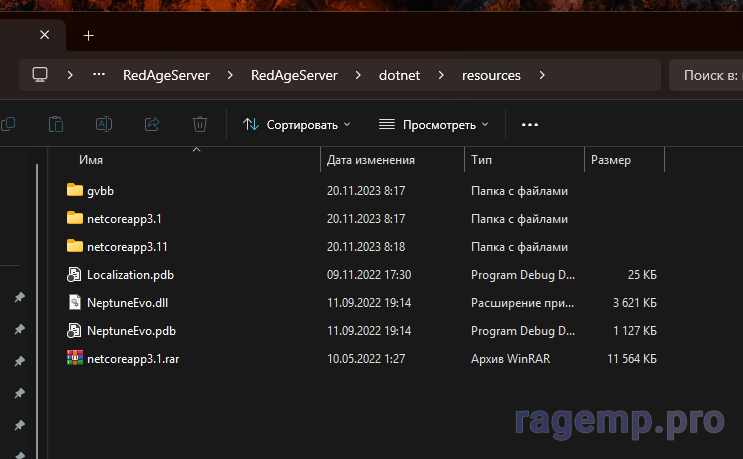
Task: Expand chevron after resources in breadcrumb
Action: (x=542, y=75)
